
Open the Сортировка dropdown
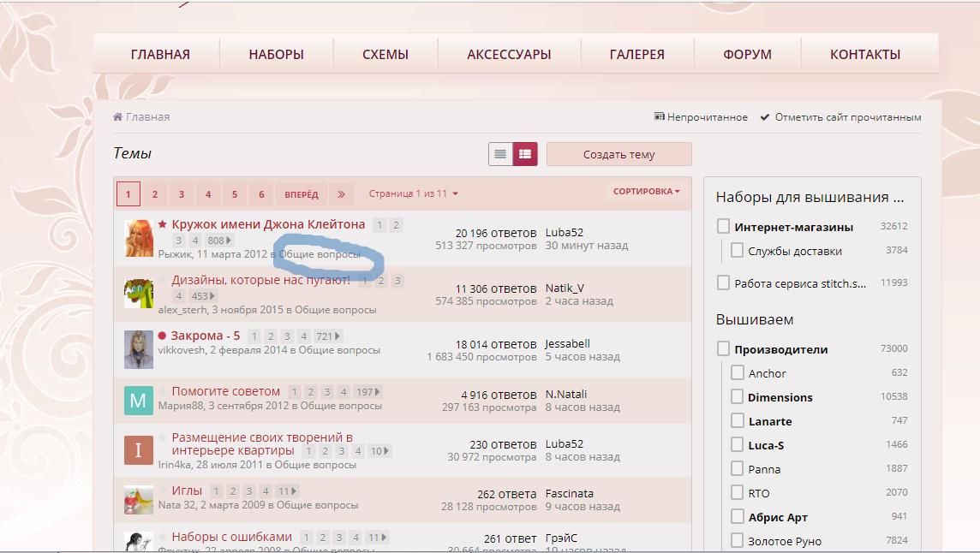(x=646, y=192)
